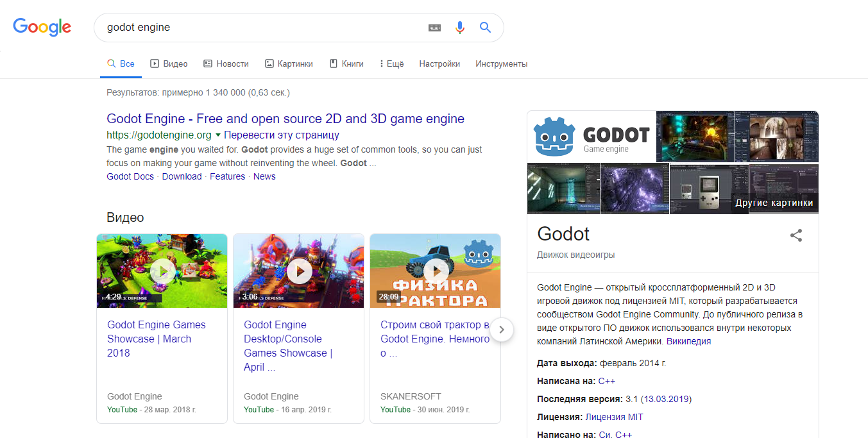Expand the Ещё menu
868x438 pixels.
point(391,63)
